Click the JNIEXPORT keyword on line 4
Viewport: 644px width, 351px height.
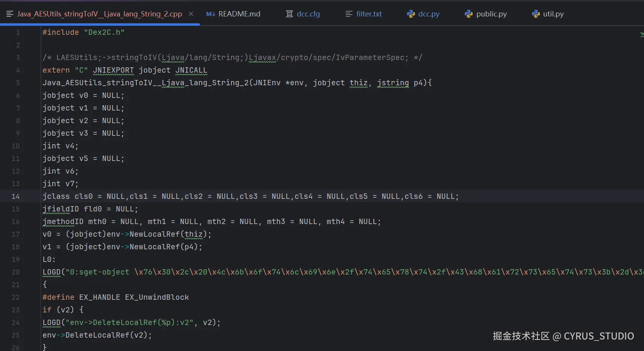click(x=113, y=70)
